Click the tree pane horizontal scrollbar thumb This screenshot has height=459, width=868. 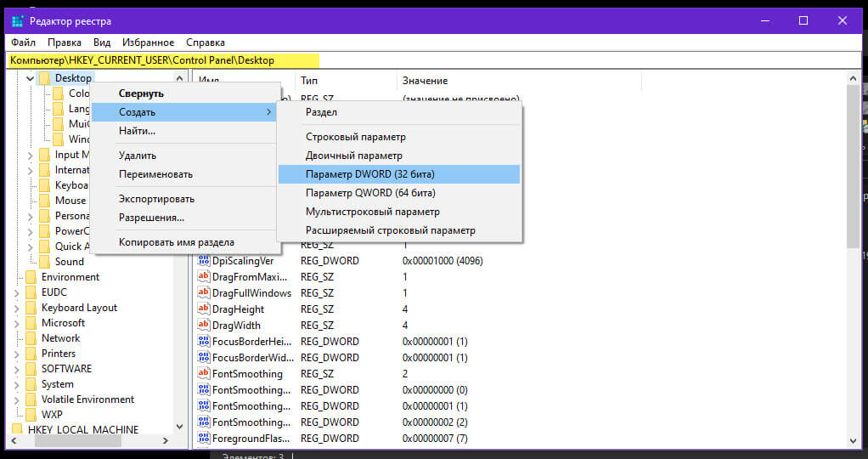point(77,441)
